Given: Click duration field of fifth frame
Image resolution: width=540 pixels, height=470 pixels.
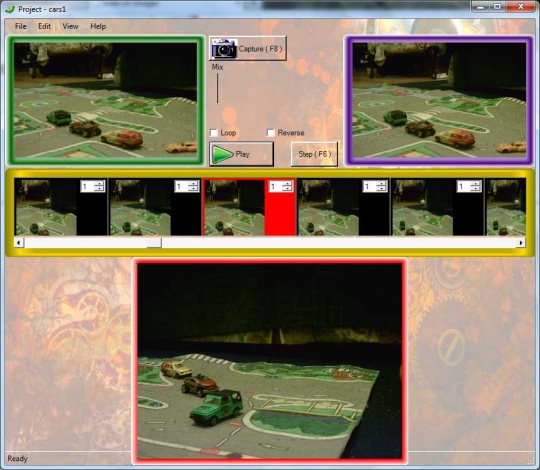Looking at the screenshot, I should [464, 186].
